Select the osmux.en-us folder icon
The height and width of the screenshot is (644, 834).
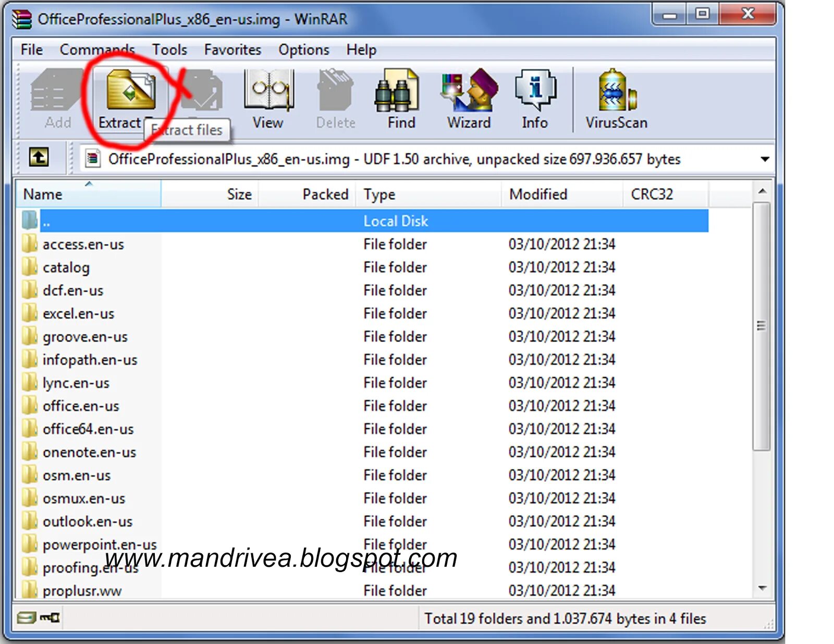(x=30, y=497)
